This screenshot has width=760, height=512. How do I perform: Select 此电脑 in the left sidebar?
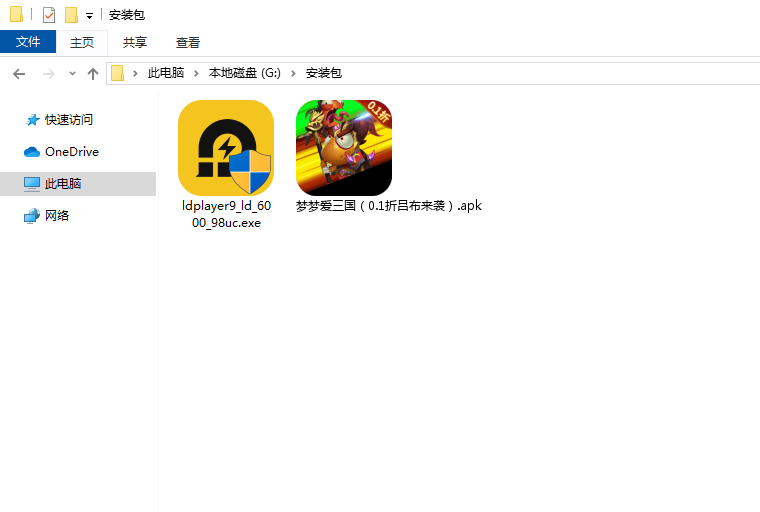[62, 184]
